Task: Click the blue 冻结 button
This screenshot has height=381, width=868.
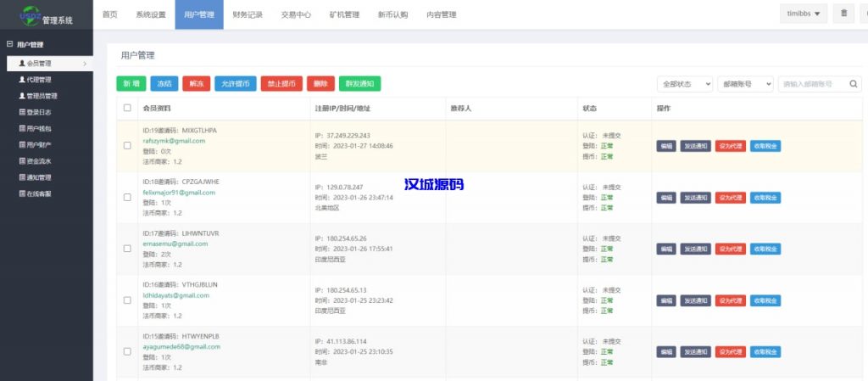Action: [x=164, y=84]
